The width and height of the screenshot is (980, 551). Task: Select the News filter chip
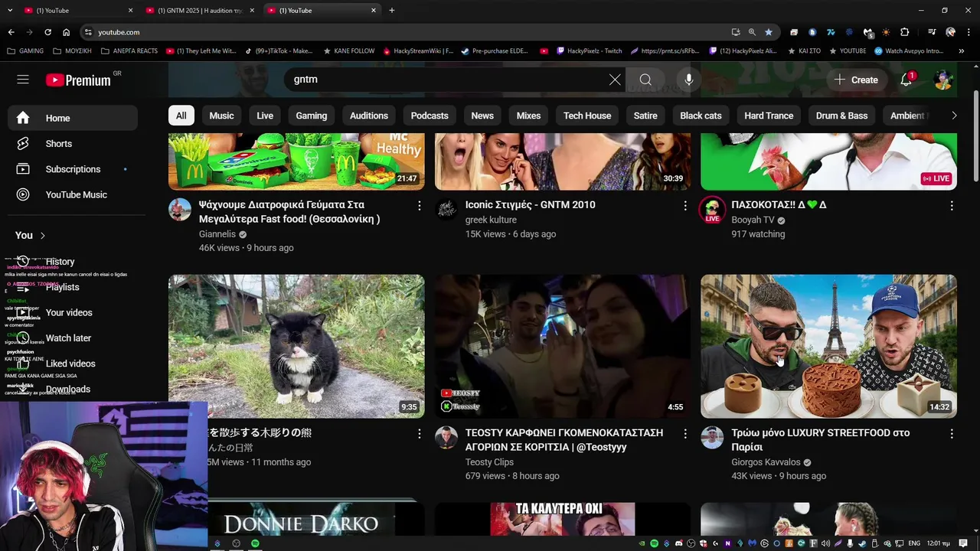click(482, 116)
